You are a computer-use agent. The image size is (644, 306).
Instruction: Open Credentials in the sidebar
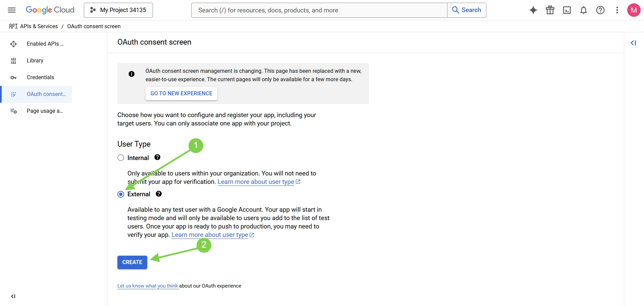[36, 78]
